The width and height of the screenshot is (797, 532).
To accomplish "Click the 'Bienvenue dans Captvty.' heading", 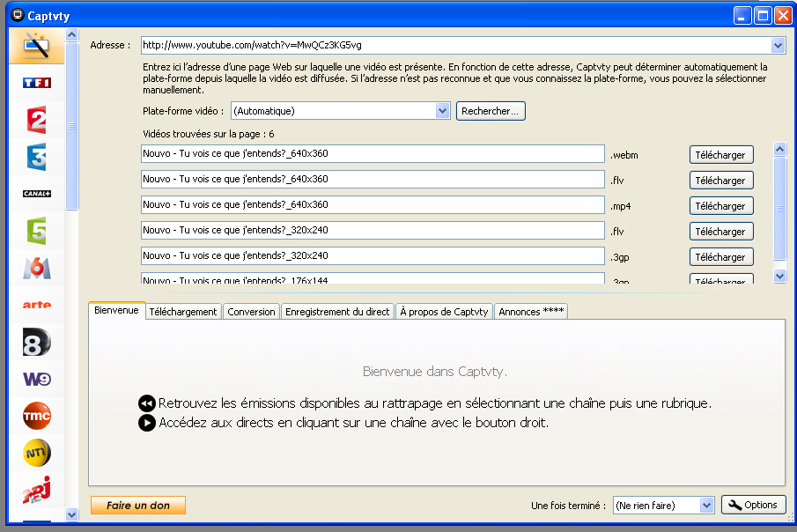I will [434, 372].
